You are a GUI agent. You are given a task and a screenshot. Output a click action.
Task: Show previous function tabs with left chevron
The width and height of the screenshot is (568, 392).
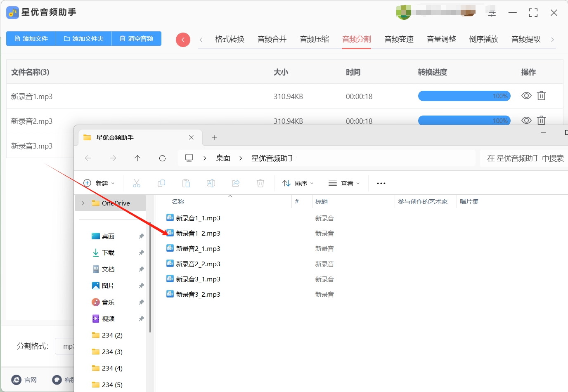pyautogui.click(x=201, y=40)
